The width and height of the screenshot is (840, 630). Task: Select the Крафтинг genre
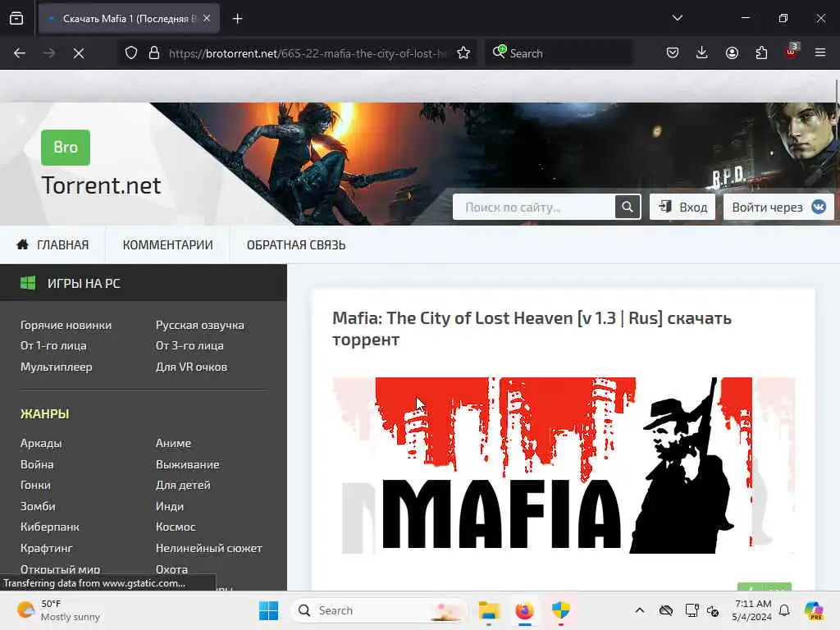[x=46, y=548]
